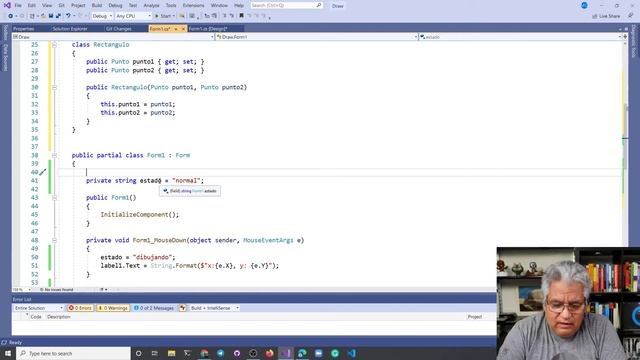Switch to Visual Studio taskbar icon
640x360 pixels.
(x=286, y=353)
